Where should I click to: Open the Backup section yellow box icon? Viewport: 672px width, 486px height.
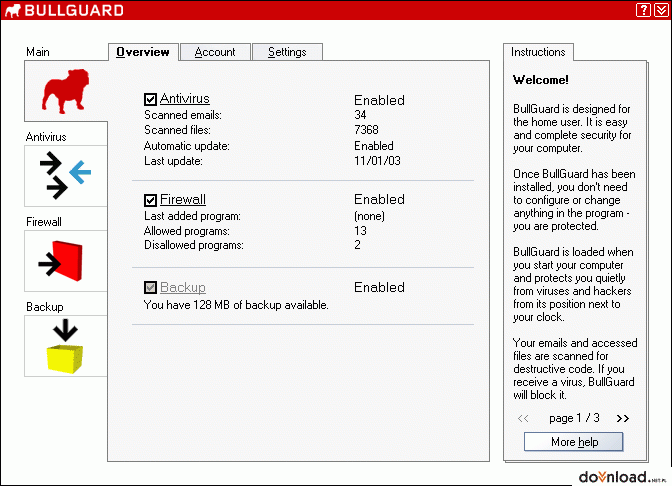[66, 346]
